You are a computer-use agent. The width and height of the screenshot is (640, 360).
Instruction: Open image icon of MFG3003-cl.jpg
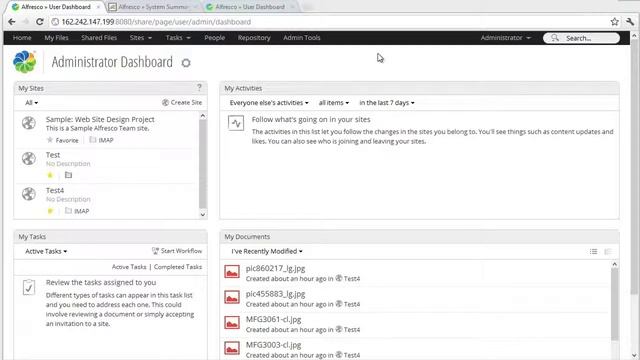click(232, 348)
